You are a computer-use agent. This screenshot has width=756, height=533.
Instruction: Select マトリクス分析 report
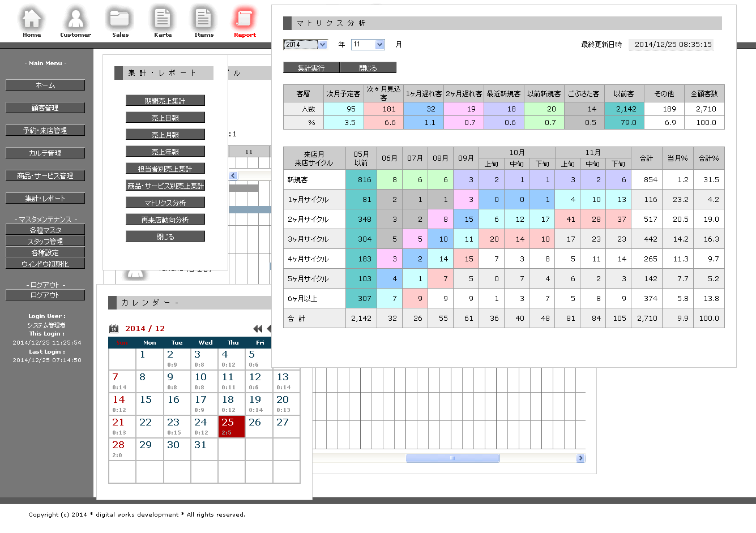coord(165,203)
